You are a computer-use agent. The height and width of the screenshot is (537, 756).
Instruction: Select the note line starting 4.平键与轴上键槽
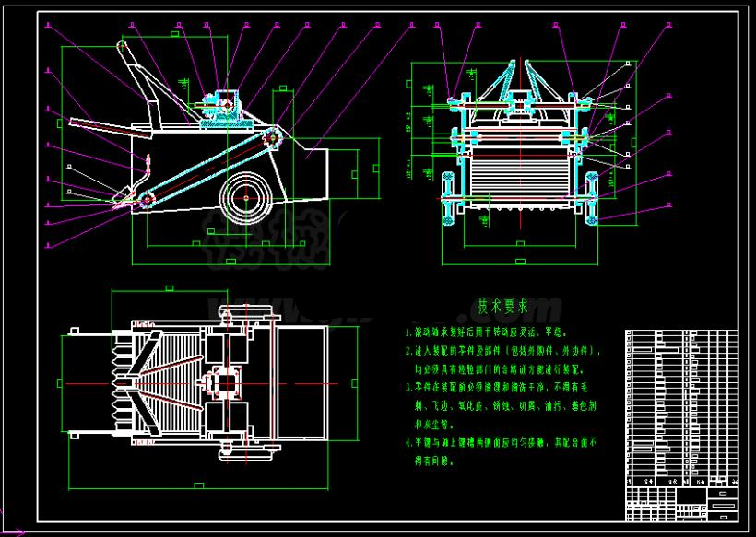tap(501, 443)
